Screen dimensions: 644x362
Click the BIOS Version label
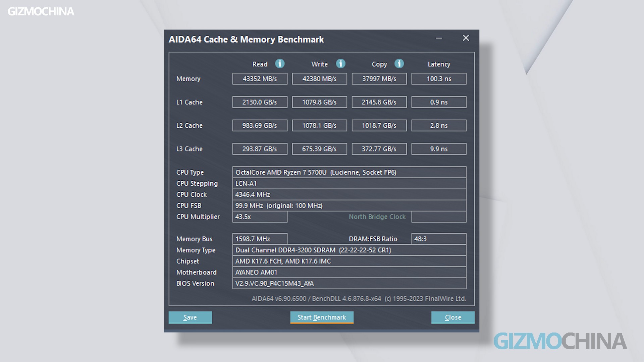(195, 283)
